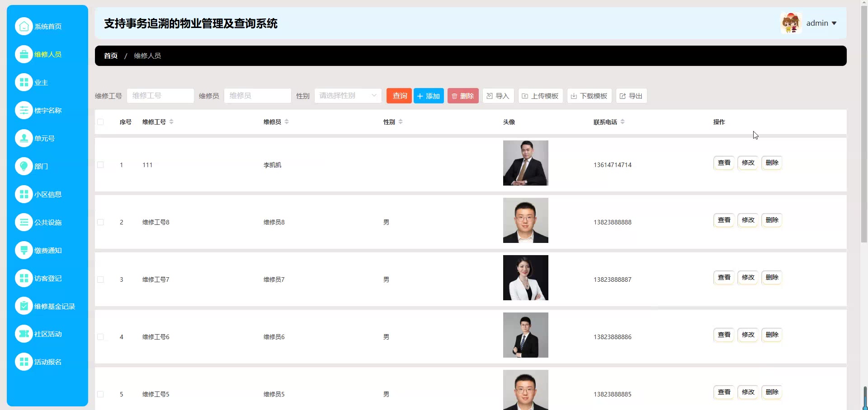Image resolution: width=868 pixels, height=410 pixels.
Task: Click the 业主 grid icon in sidebar
Action: [x=24, y=83]
